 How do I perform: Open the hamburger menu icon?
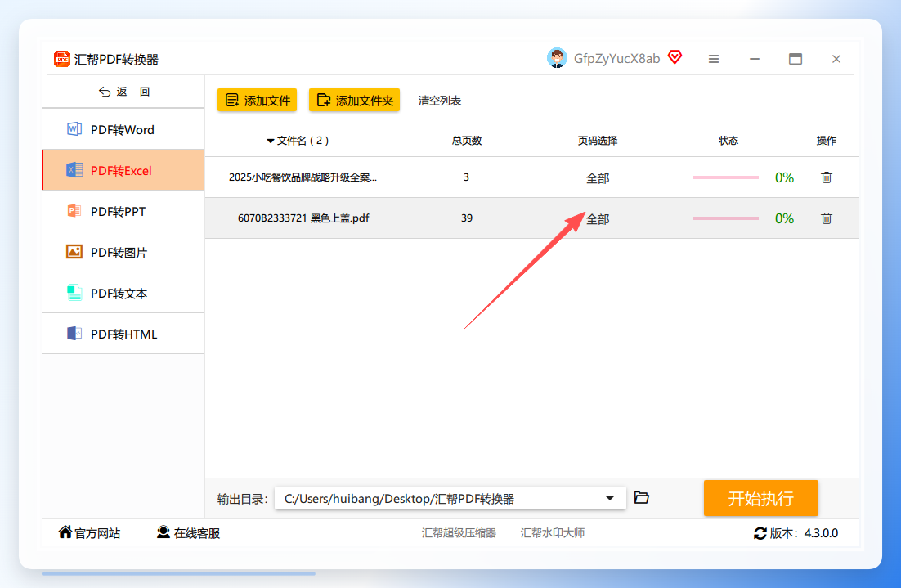714,59
